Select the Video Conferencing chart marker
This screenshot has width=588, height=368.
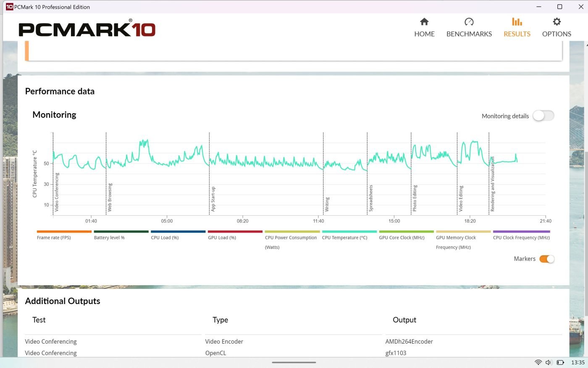(x=57, y=192)
